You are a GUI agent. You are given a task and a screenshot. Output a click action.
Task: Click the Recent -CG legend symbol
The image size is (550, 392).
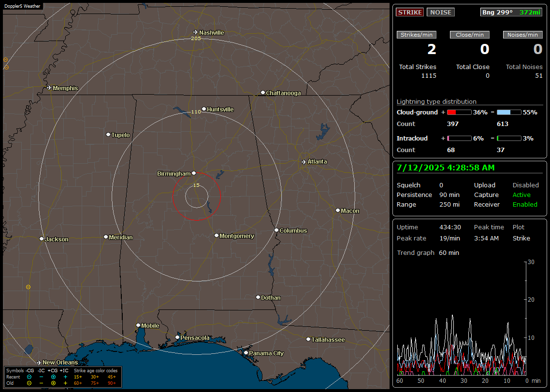[x=29, y=377]
